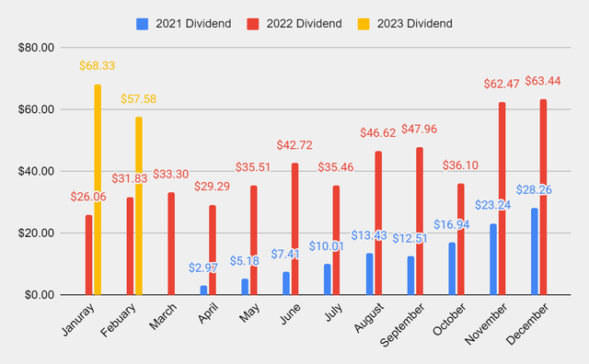The height and width of the screenshot is (364, 589).
Task: Click the red March 2022 bar
Action: 171,244
